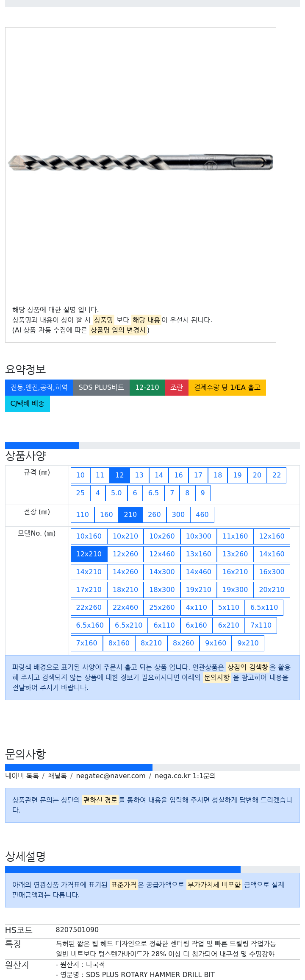Click the drill bit product image

(140, 162)
